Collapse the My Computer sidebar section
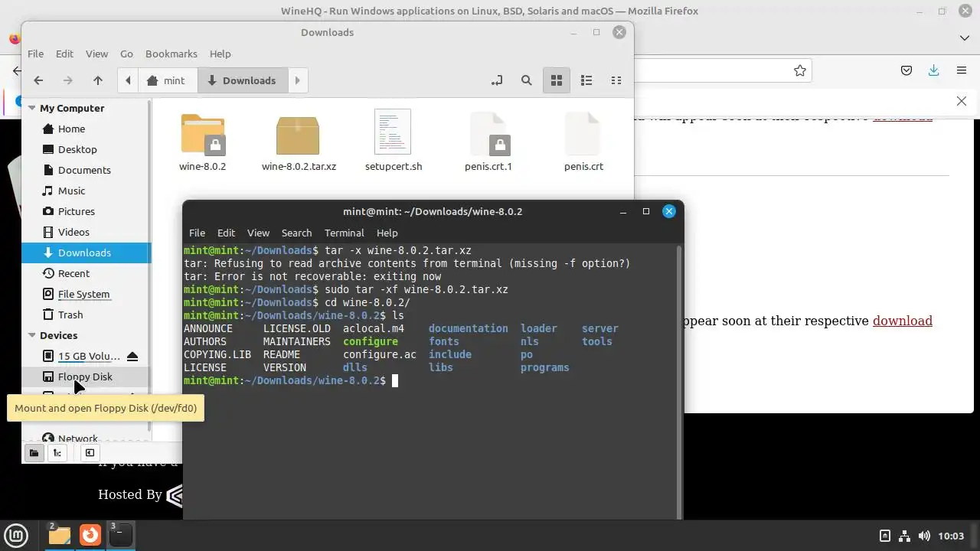 coord(32,108)
